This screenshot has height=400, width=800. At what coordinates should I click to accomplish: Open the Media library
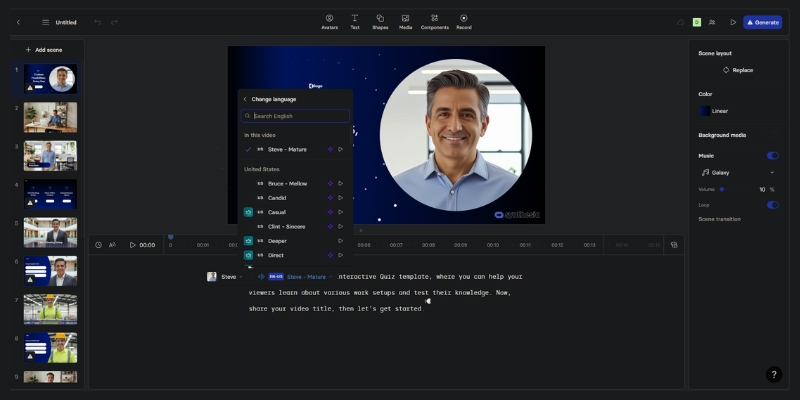tap(405, 21)
